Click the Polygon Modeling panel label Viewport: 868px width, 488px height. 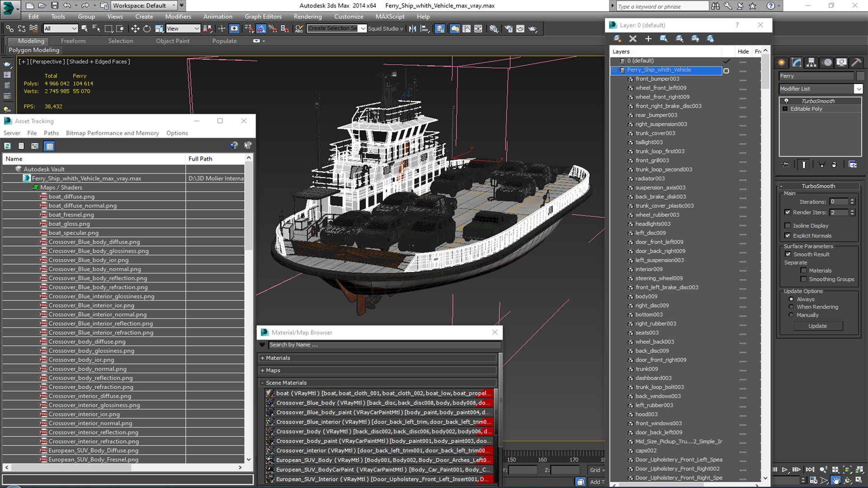pyautogui.click(x=34, y=50)
